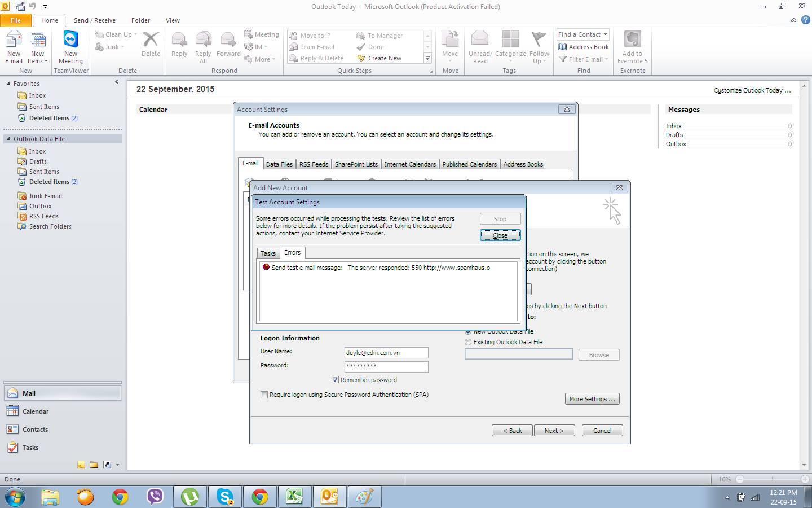The width and height of the screenshot is (812, 508).
Task: Expand the Quick Steps gallery list
Action: click(x=427, y=58)
